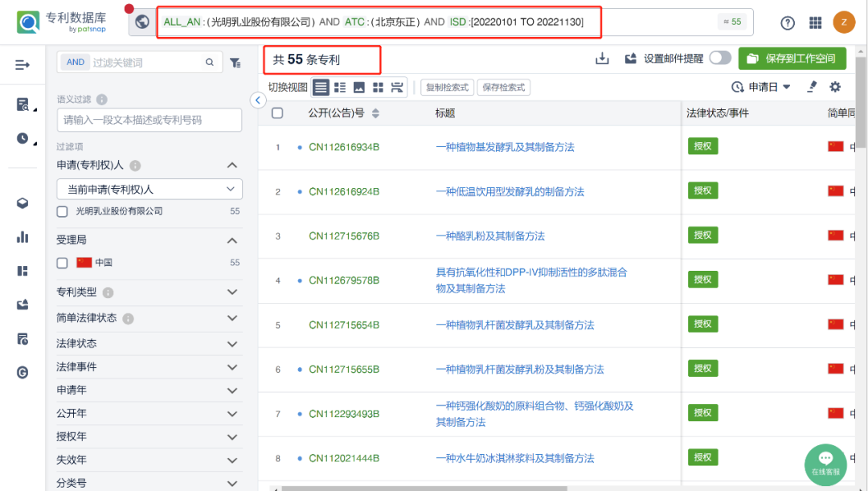Click the keyword filter magnifier icon

tap(209, 63)
